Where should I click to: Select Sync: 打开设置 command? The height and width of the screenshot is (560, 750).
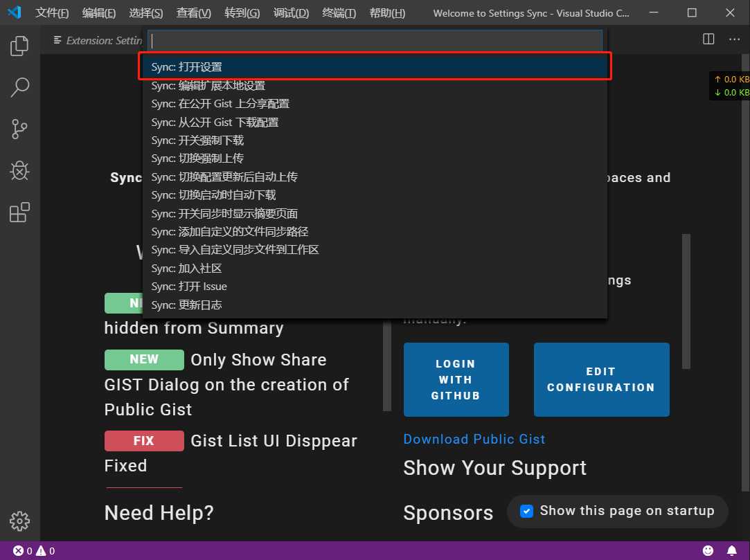[x=375, y=67]
